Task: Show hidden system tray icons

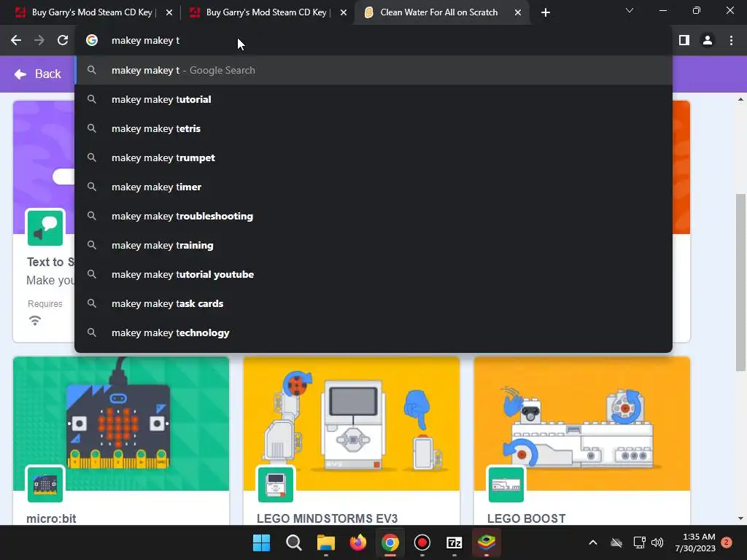Action: click(592, 542)
